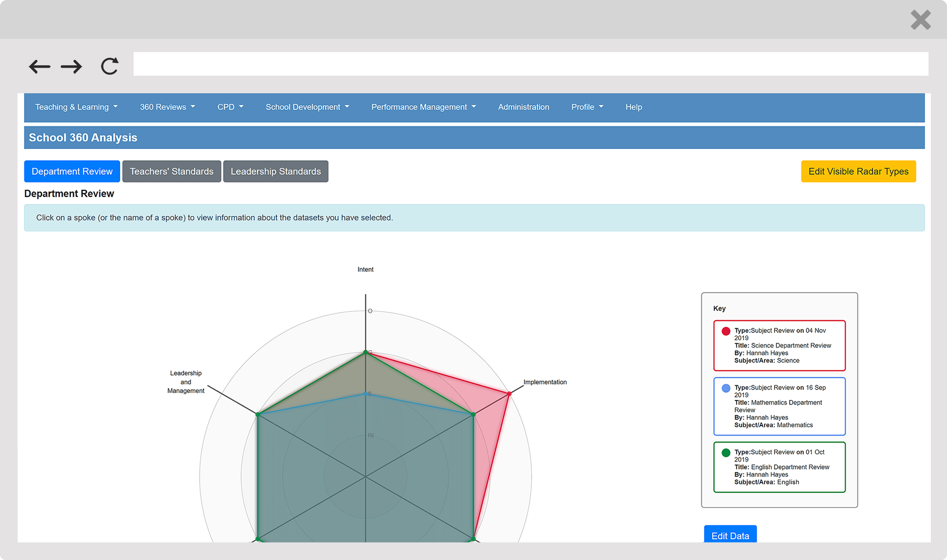Select the English Department Review key entry
Viewport: 947px width, 560px height.
pyautogui.click(x=779, y=467)
